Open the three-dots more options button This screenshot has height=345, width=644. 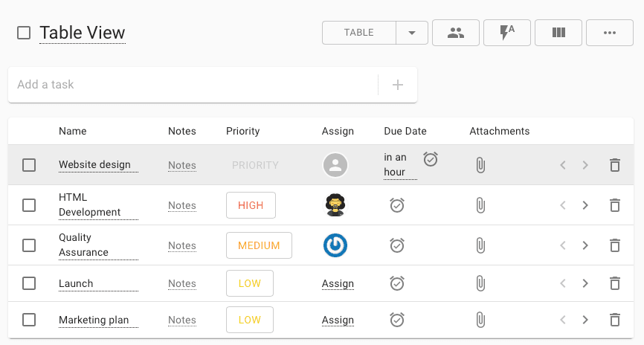coord(610,33)
